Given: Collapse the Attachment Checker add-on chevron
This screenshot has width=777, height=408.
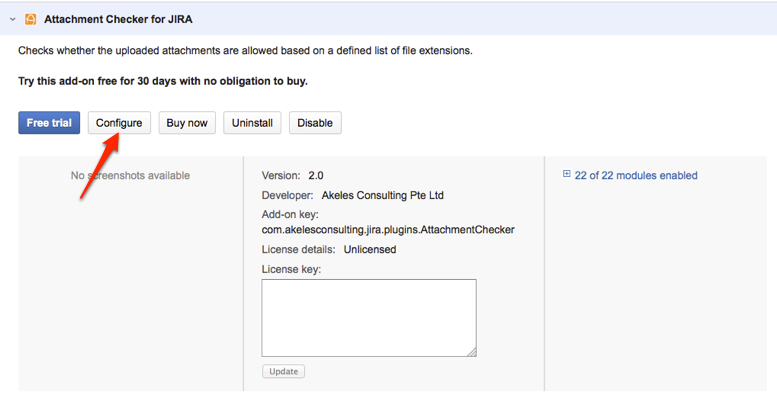Looking at the screenshot, I should (x=12, y=19).
